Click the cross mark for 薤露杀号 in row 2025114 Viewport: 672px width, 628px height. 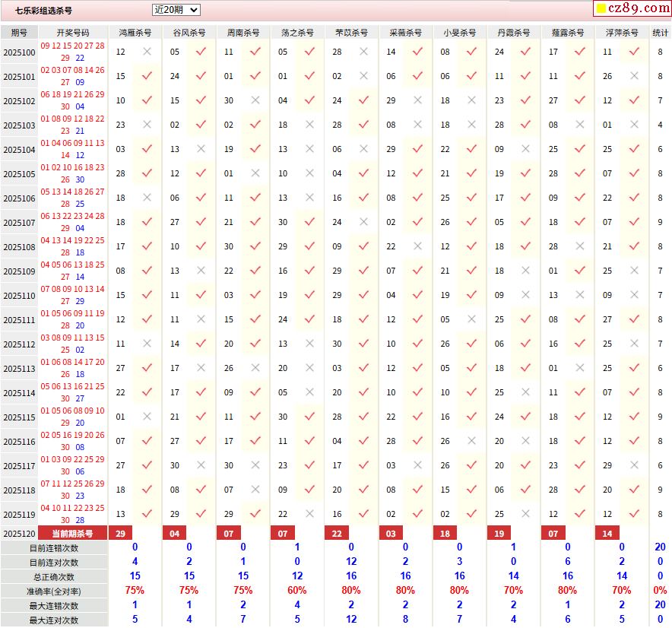(580, 392)
